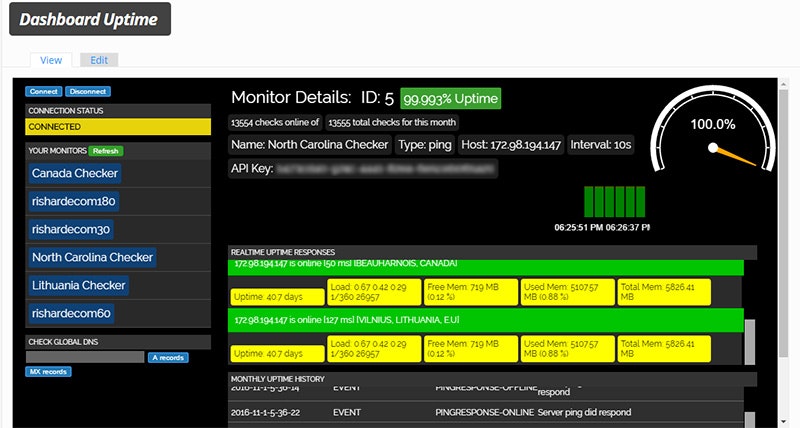Click Uptime 40.7 days under Lithuania row

pyautogui.click(x=278, y=354)
